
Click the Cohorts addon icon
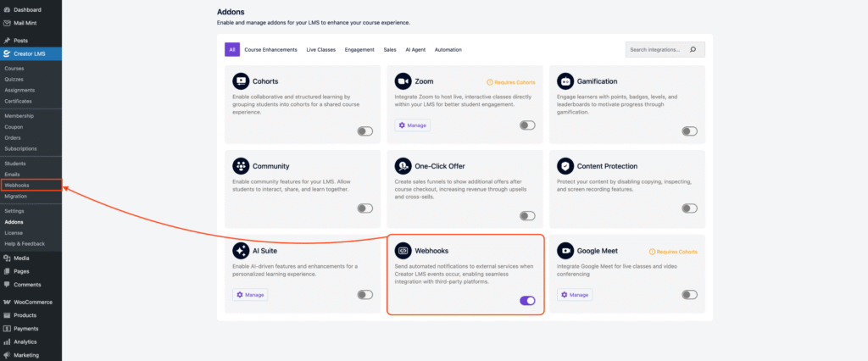pyautogui.click(x=241, y=81)
